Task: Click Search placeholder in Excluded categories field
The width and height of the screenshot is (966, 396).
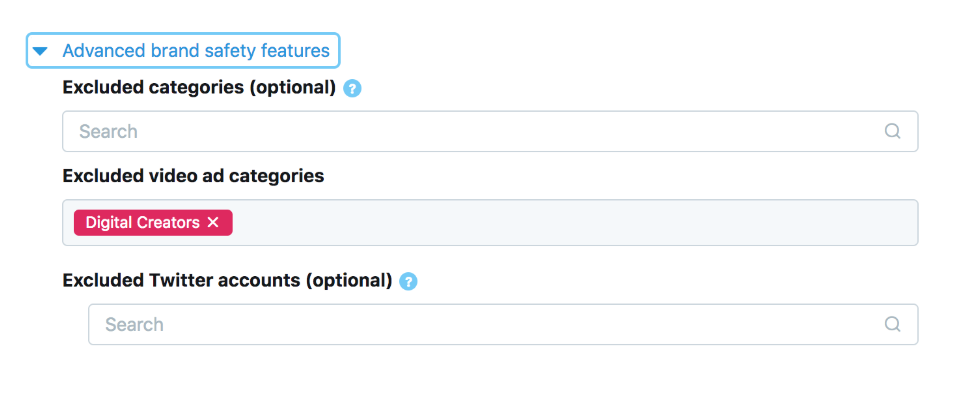Action: (108, 131)
